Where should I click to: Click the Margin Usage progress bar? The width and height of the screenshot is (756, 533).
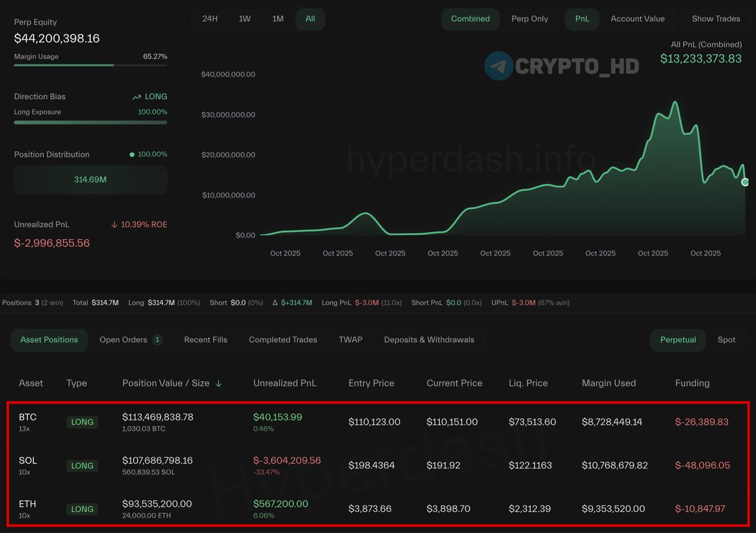coord(90,65)
